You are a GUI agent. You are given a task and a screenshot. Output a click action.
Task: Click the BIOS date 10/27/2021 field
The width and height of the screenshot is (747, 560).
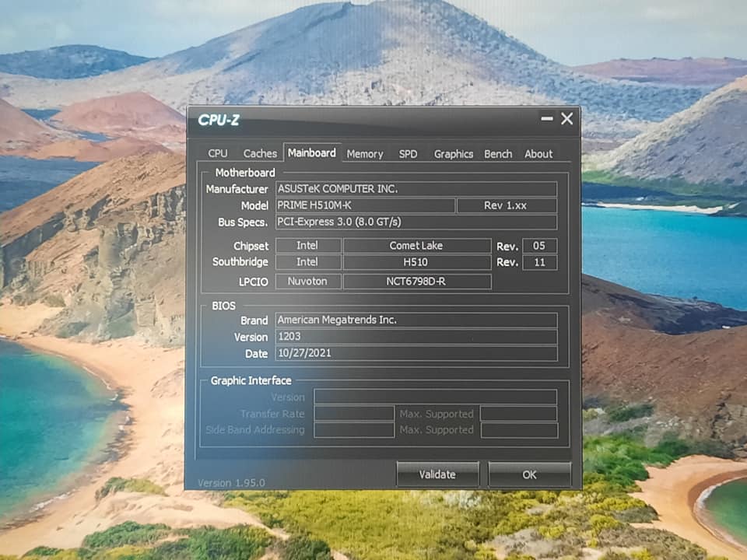click(416, 353)
